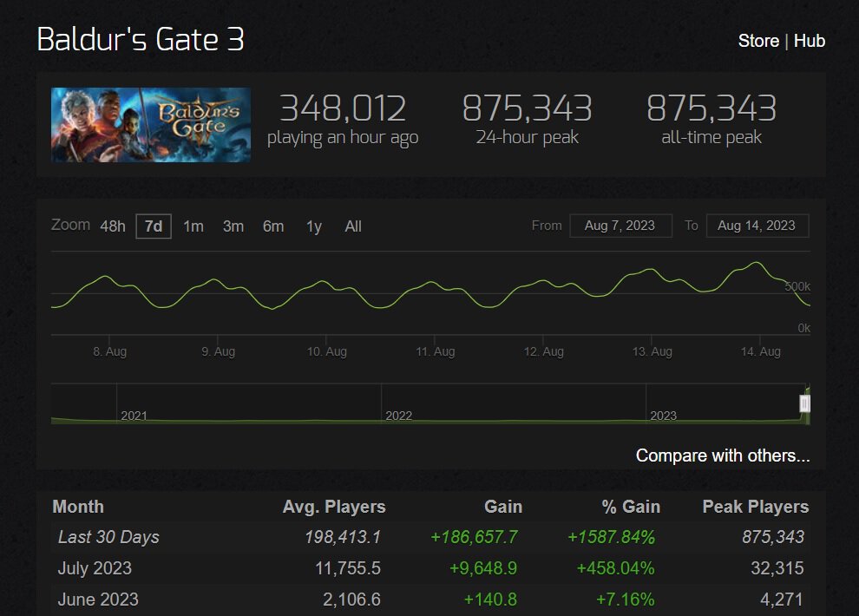Click the +7.16% gain percentage
The height and width of the screenshot is (616, 859).
coord(625,600)
